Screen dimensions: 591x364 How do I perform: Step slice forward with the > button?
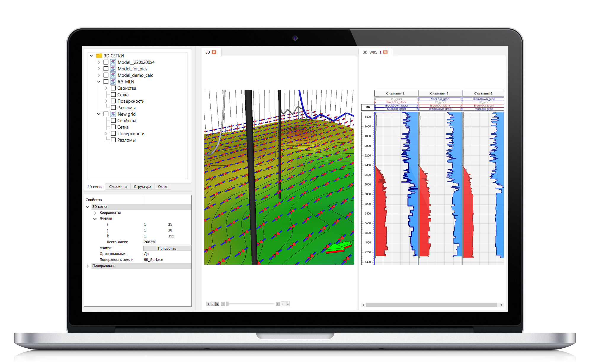[x=278, y=304]
